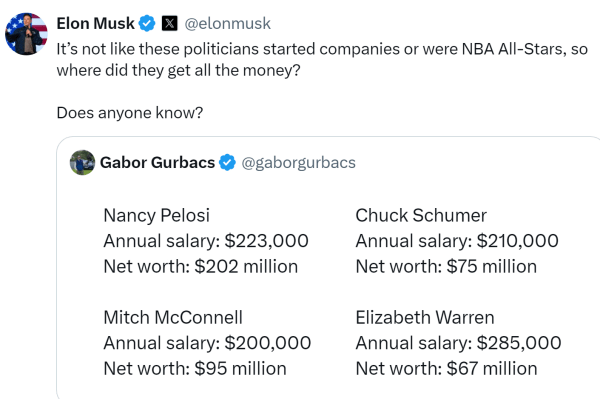The image size is (600, 399).
Task: Click the blue verified badge beside Elon Musk
Action: pyautogui.click(x=147, y=23)
